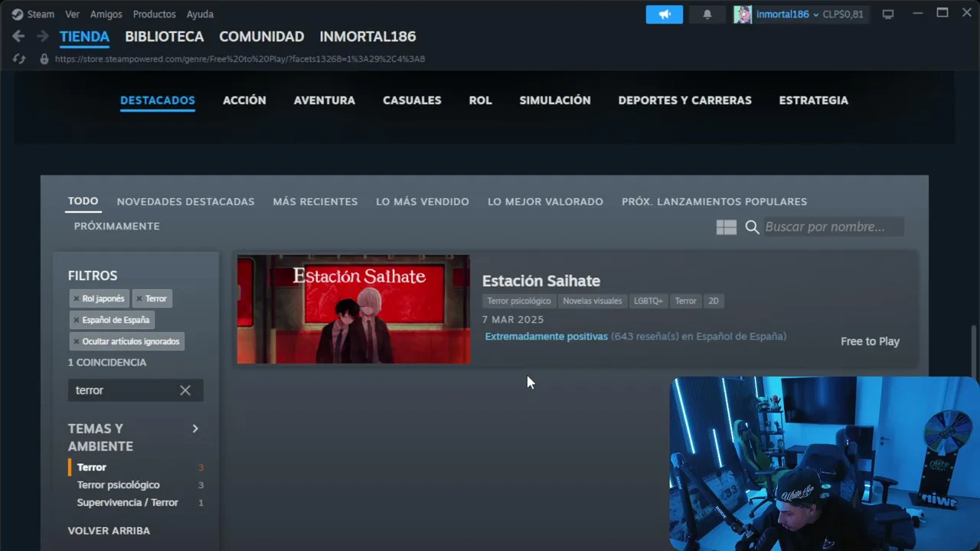Clear the 'terror' tag search box
980x551 pixels.
pyautogui.click(x=185, y=390)
